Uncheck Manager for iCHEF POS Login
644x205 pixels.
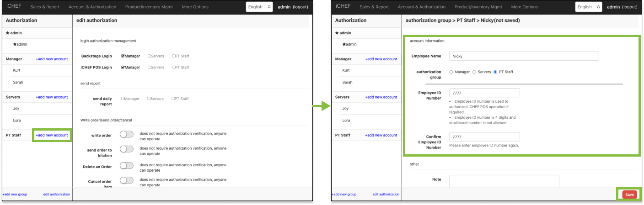[123, 67]
